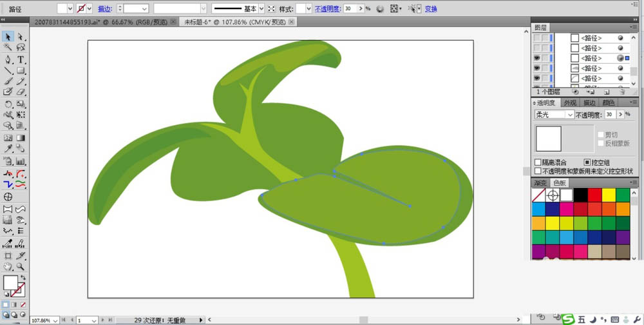The image size is (644, 325).
Task: Click the Sogou input method S icon
Action: [x=569, y=319]
